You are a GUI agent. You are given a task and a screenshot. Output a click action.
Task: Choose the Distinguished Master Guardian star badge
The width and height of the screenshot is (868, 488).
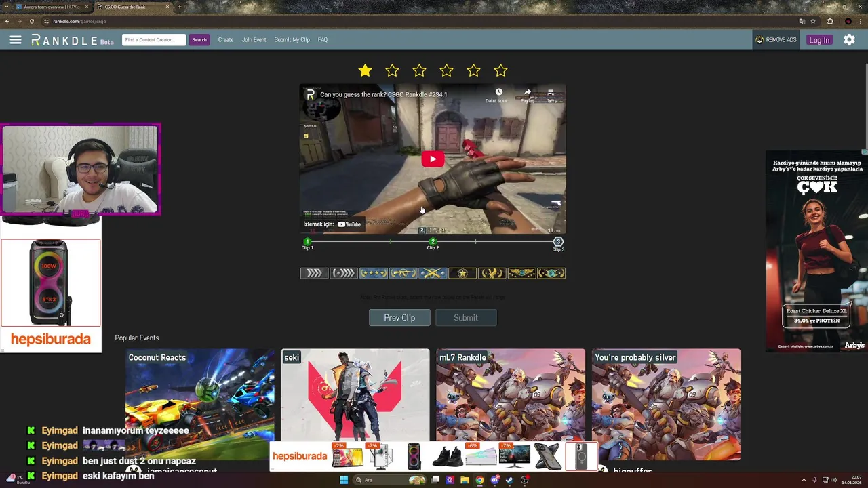pyautogui.click(x=462, y=273)
